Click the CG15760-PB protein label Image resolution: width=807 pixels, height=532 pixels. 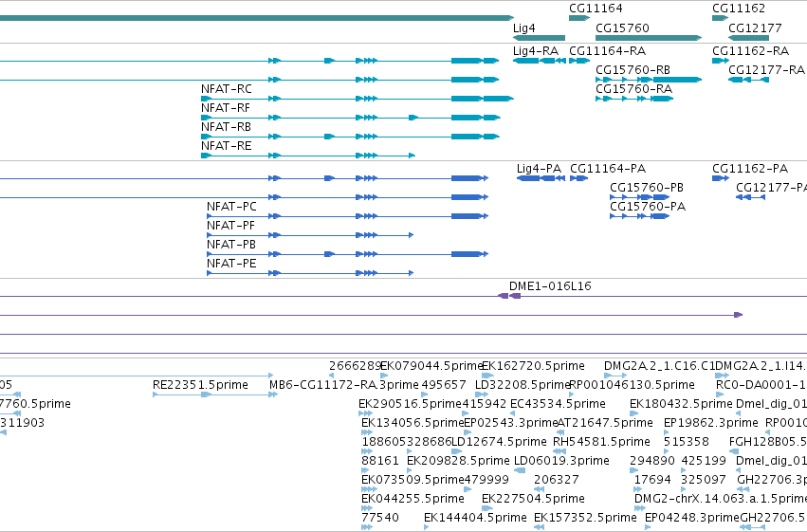tap(647, 188)
